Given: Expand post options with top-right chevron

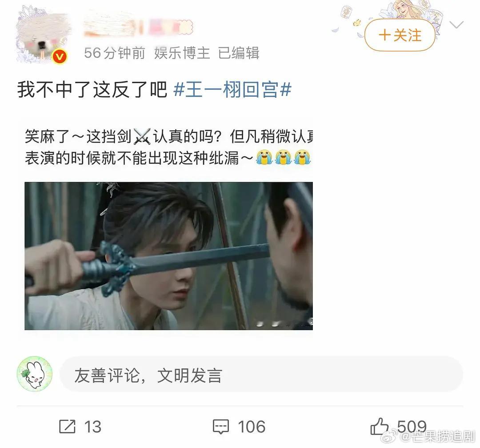Looking at the screenshot, I should tap(456, 24).
